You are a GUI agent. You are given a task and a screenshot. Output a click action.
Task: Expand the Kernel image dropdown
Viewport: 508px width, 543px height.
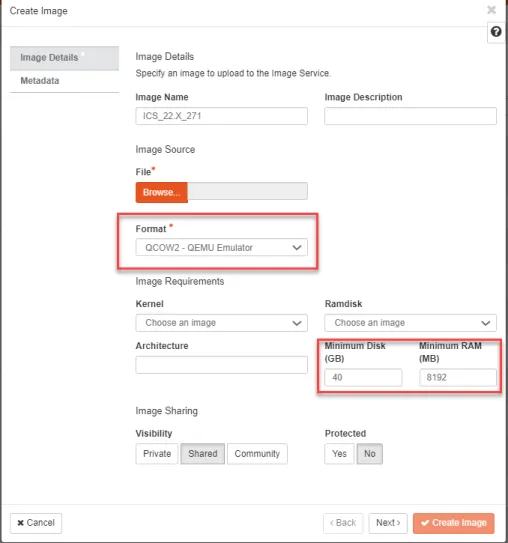tap(221, 323)
